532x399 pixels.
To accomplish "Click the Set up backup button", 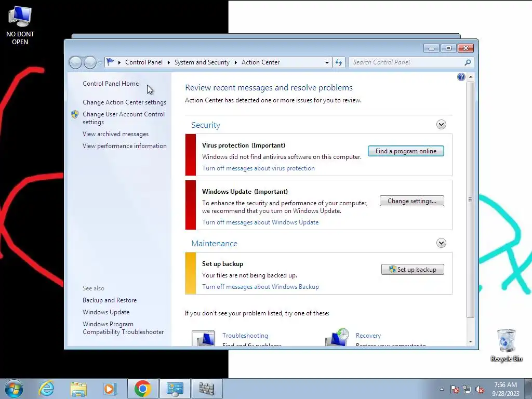I will point(413,270).
